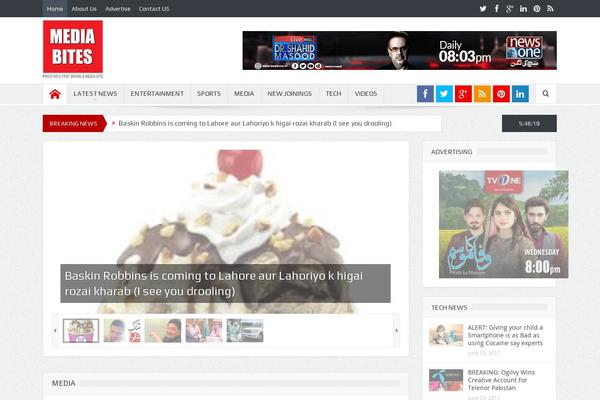Open Facebook icon in top bar
Viewport: 600px width, 400px height.
[x=496, y=8]
